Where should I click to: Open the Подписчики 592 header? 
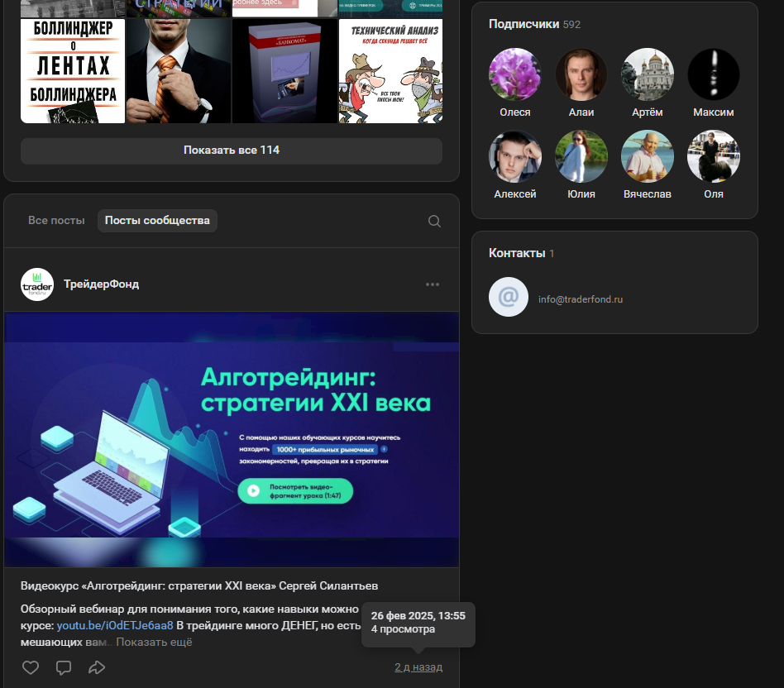click(x=534, y=24)
